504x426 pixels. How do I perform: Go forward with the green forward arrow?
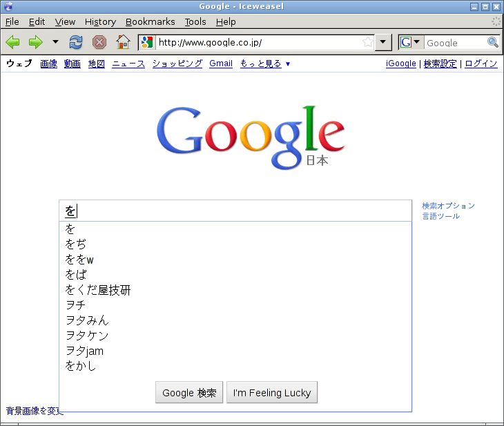tap(35, 42)
